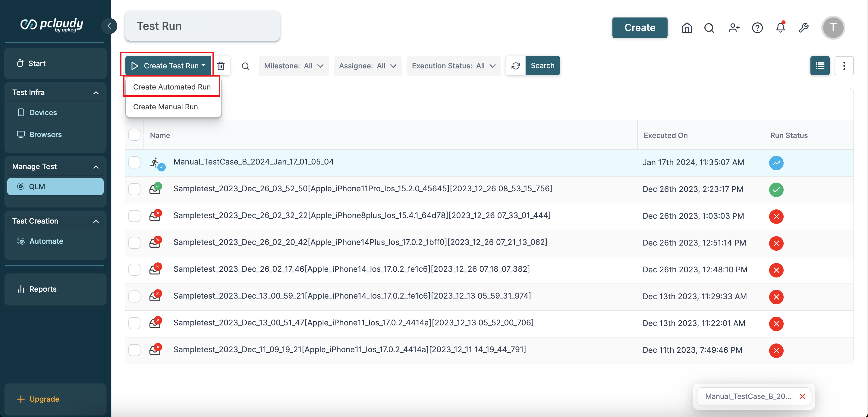
Task: Click passed status icon for iPhone11Pro run
Action: coord(776,190)
